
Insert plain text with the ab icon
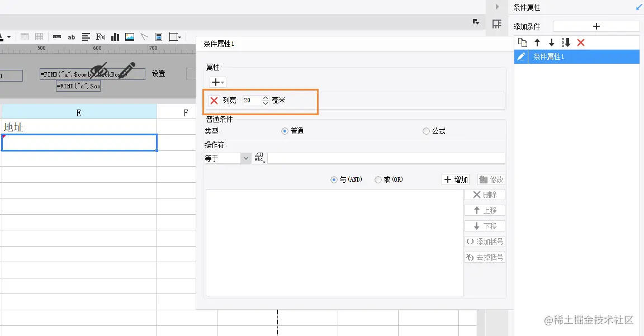(x=72, y=37)
